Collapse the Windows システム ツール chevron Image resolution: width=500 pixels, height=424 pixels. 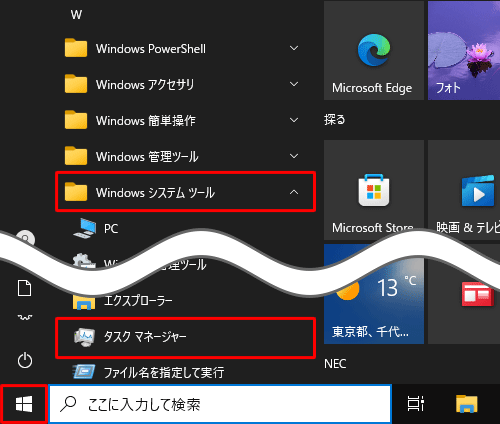point(294,192)
